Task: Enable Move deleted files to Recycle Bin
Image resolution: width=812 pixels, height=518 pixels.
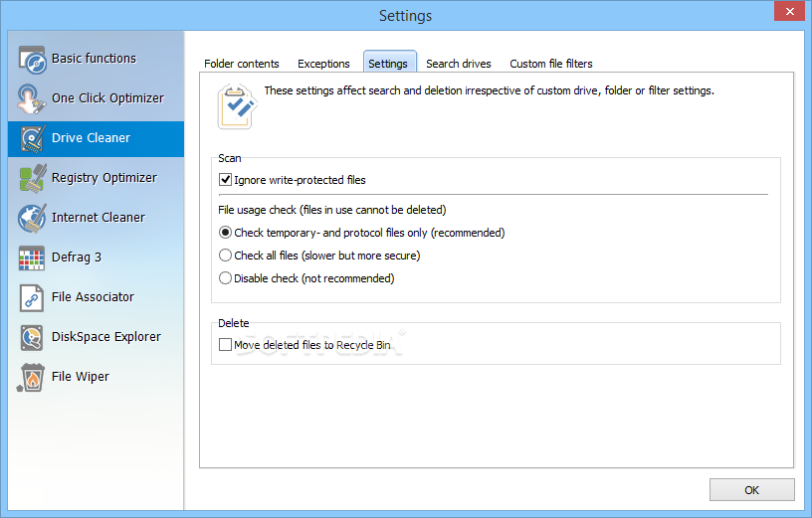Action: [225, 345]
